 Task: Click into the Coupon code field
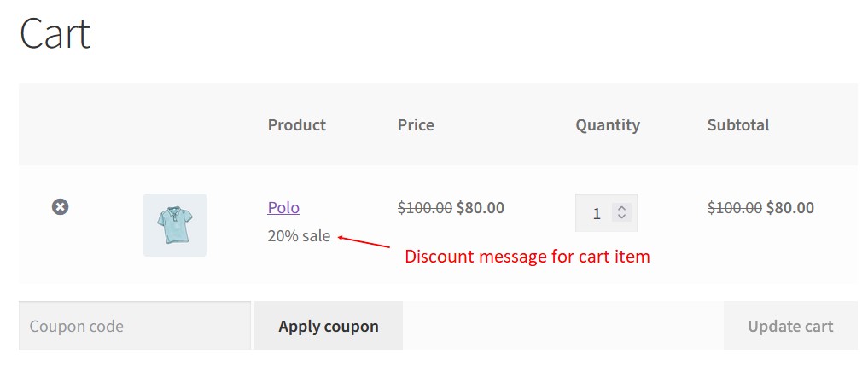pos(135,326)
